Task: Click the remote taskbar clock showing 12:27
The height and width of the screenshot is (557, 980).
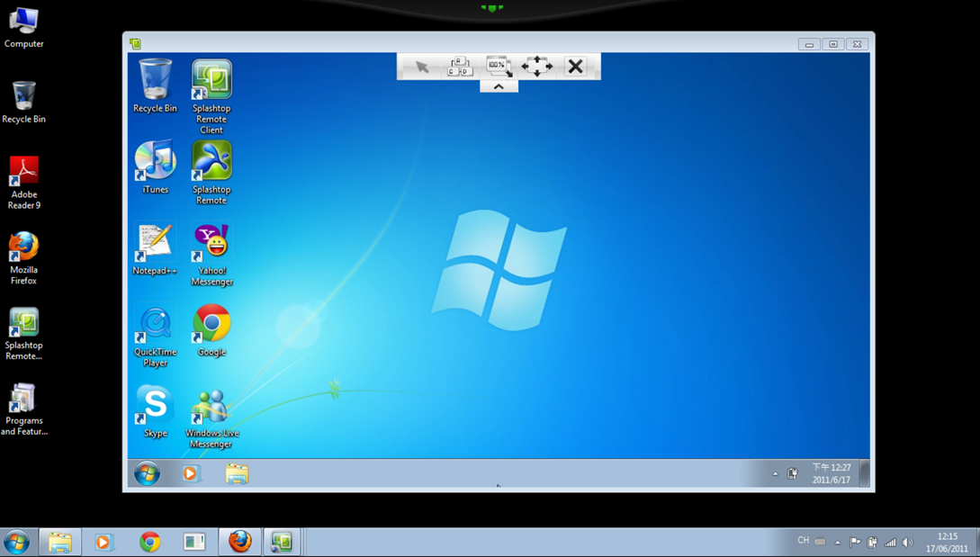Action: (832, 473)
